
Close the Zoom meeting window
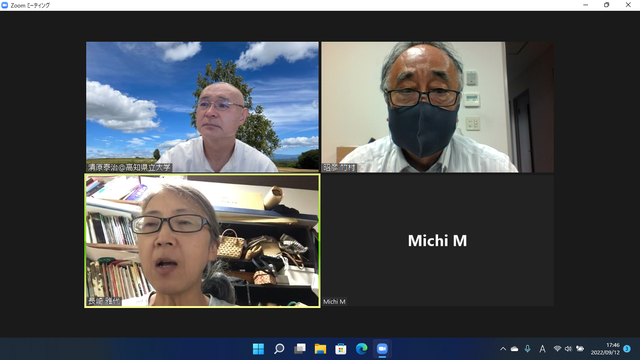[628, 5]
